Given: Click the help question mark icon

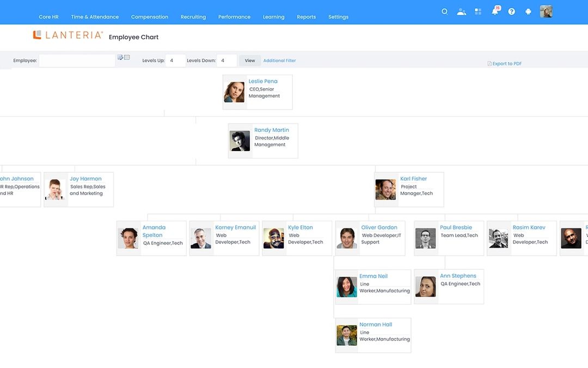Looking at the screenshot, I should 511,11.
